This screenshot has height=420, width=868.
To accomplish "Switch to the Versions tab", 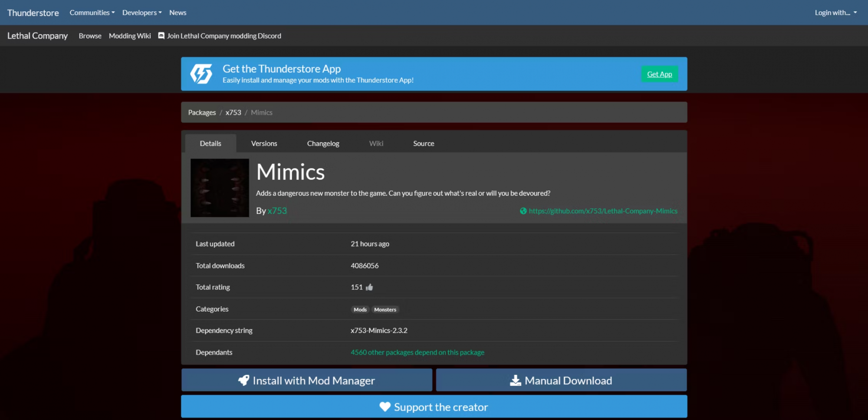I will point(264,144).
